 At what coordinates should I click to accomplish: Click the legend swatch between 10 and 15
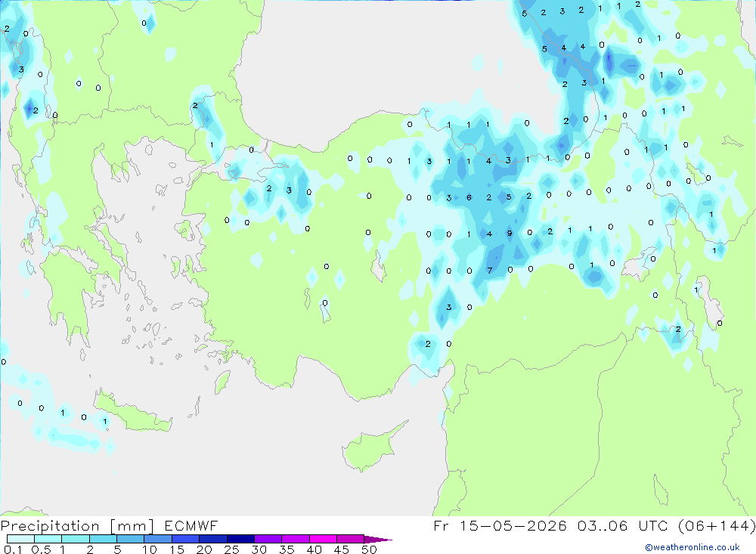tap(158, 539)
